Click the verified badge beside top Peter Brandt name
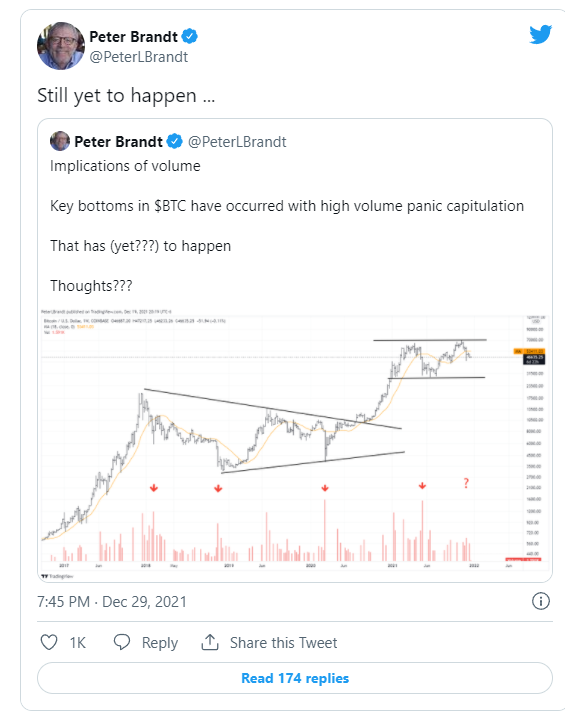The height and width of the screenshot is (715, 565). pyautogui.click(x=190, y=36)
